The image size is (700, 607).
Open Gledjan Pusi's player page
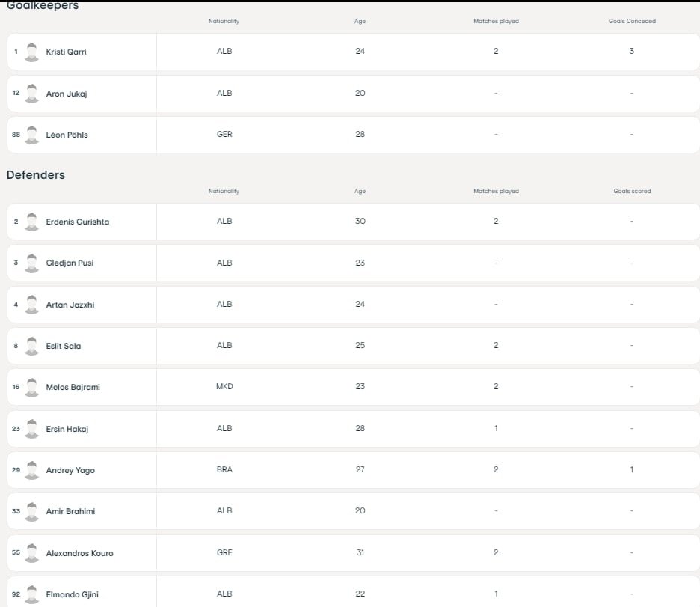pyautogui.click(x=70, y=263)
